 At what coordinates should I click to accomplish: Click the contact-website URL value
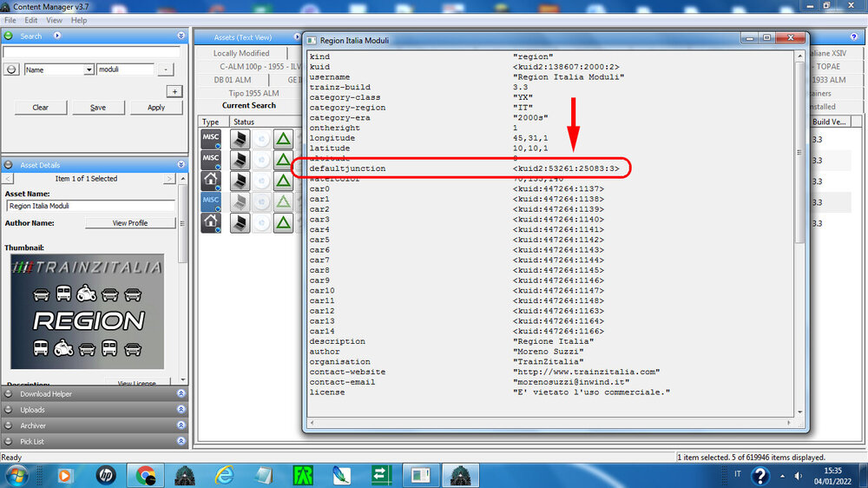[586, 372]
